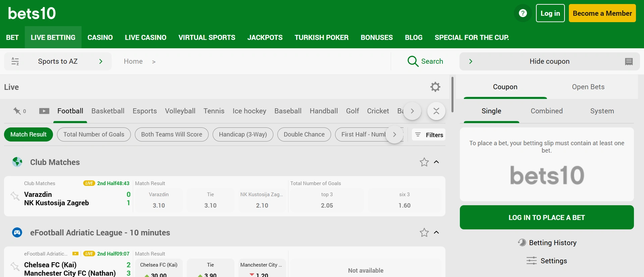Switch to the Cricket tab
This screenshot has width=644, height=277.
coord(378,111)
